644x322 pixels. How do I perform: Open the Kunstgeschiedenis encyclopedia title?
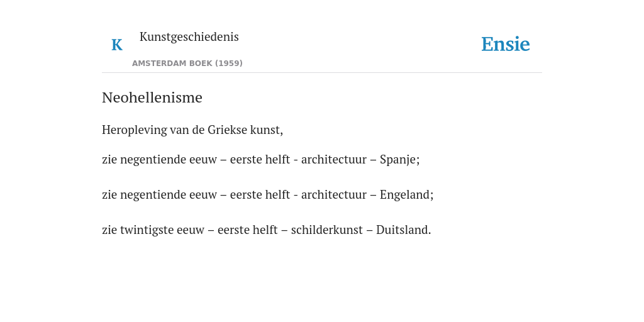point(189,36)
